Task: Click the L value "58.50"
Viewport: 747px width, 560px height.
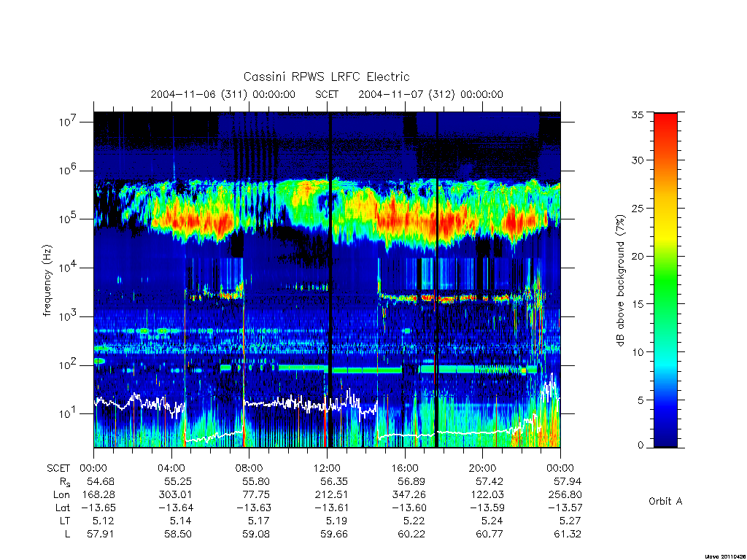Action: coord(178,534)
